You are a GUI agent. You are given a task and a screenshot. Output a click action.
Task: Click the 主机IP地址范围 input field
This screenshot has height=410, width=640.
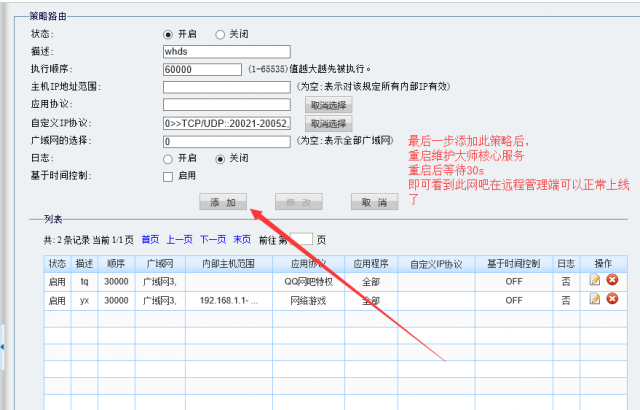pos(226,87)
